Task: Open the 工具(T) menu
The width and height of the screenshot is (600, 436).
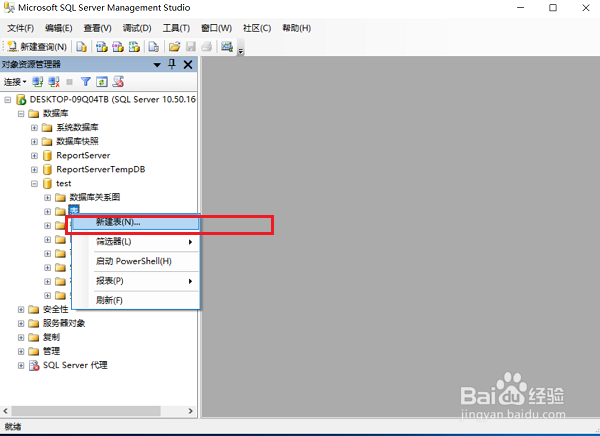Action: [176, 28]
